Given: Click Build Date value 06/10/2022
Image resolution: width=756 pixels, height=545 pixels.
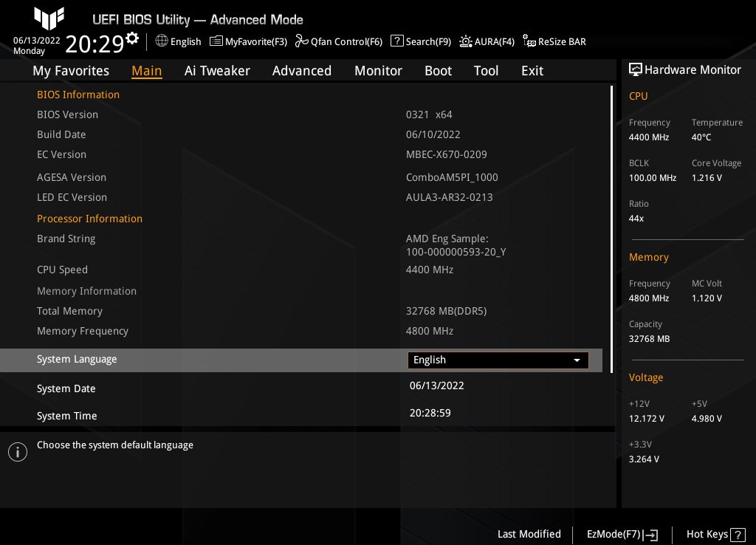Looking at the screenshot, I should tap(433, 134).
